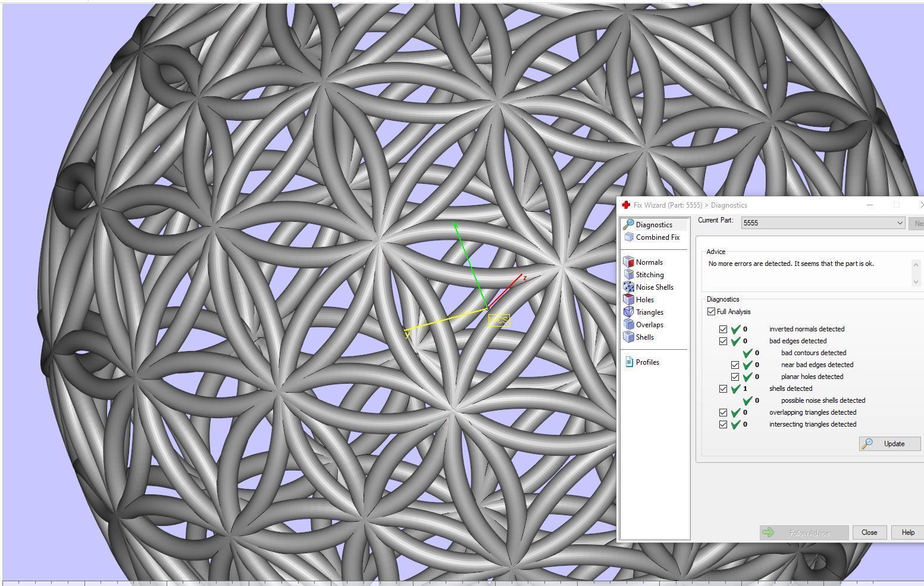
Task: Click the WCS label in the viewport
Action: (x=499, y=321)
